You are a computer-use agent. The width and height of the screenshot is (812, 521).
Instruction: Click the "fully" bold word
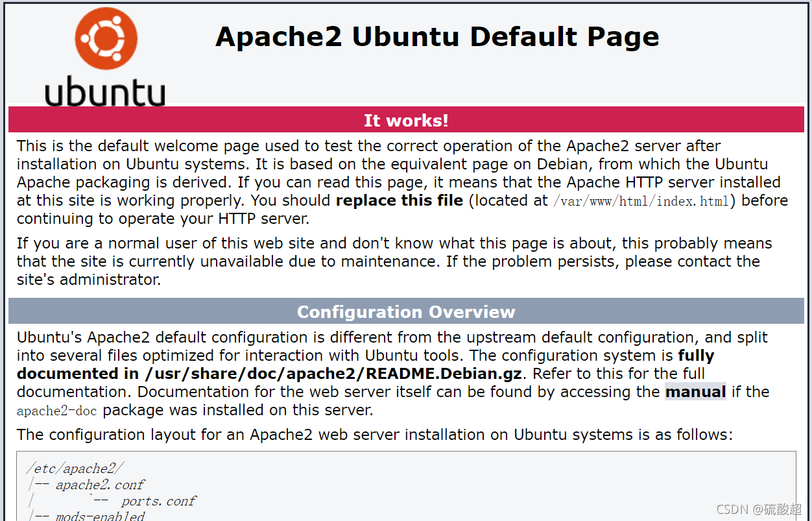coord(696,356)
